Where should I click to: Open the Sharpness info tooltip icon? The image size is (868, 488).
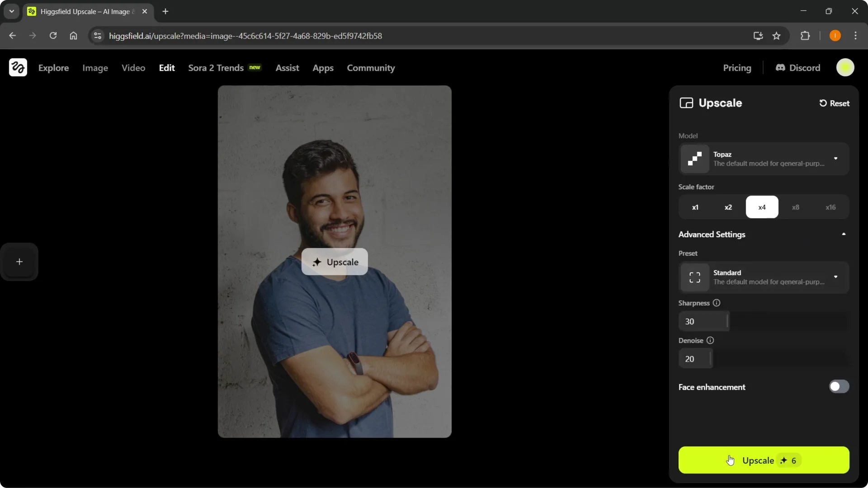717,303
